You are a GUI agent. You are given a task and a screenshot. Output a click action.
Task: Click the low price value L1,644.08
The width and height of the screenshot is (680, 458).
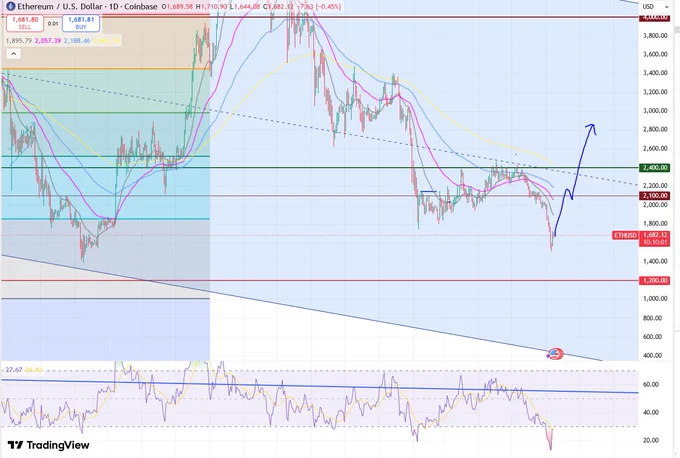pyautogui.click(x=245, y=7)
